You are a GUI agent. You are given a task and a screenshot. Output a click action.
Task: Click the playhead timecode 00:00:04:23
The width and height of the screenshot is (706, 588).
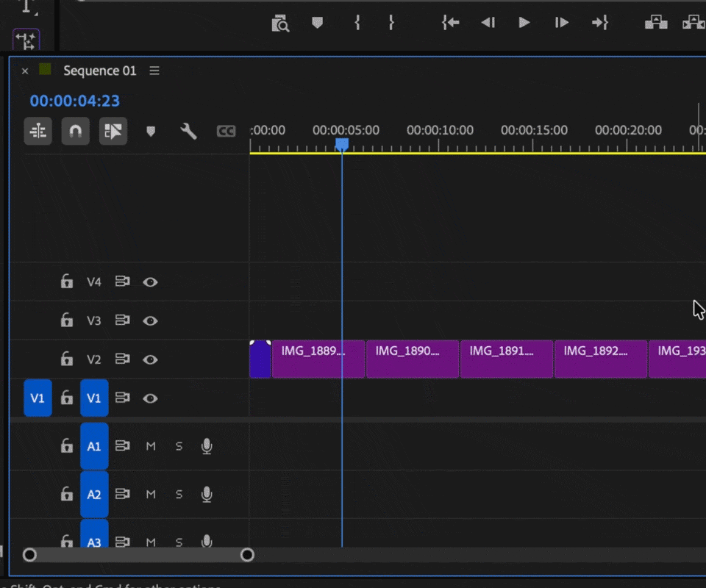coord(75,101)
